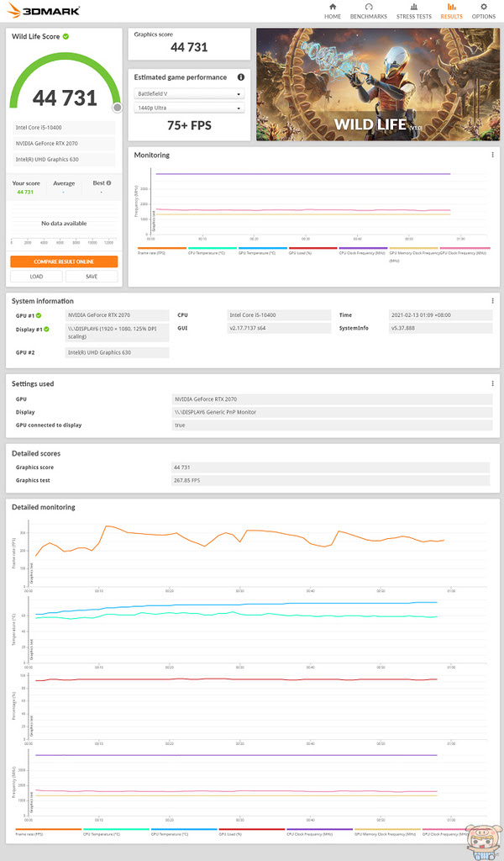Click the Display #1 \\.\DISPLAY6 value
Viewport: 504px width, 861px height.
[x=117, y=333]
